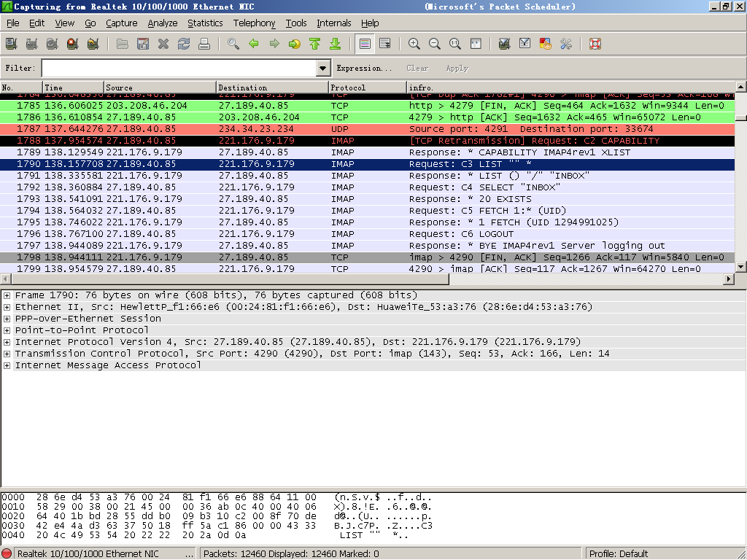Open the Capture menu
The image size is (747, 560).
(122, 23)
